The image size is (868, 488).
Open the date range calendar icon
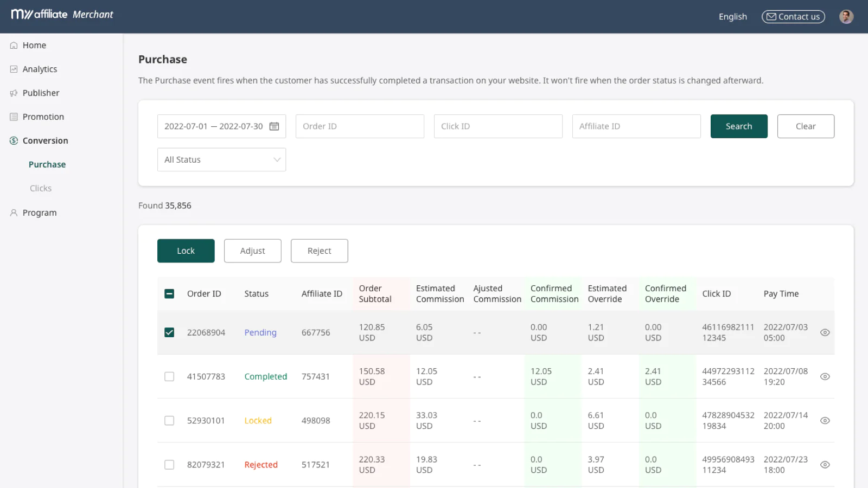pyautogui.click(x=275, y=126)
